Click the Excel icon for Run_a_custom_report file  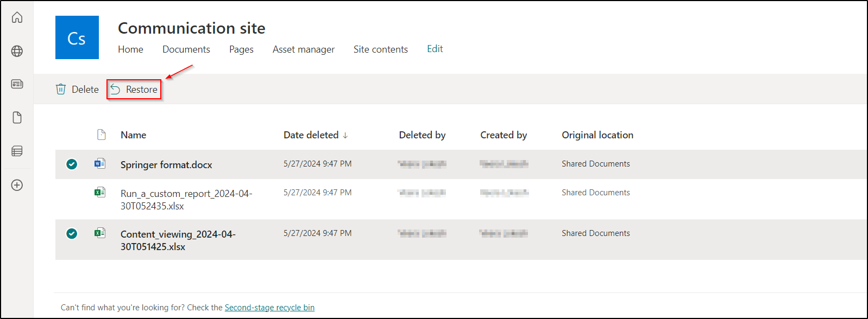pos(100,192)
